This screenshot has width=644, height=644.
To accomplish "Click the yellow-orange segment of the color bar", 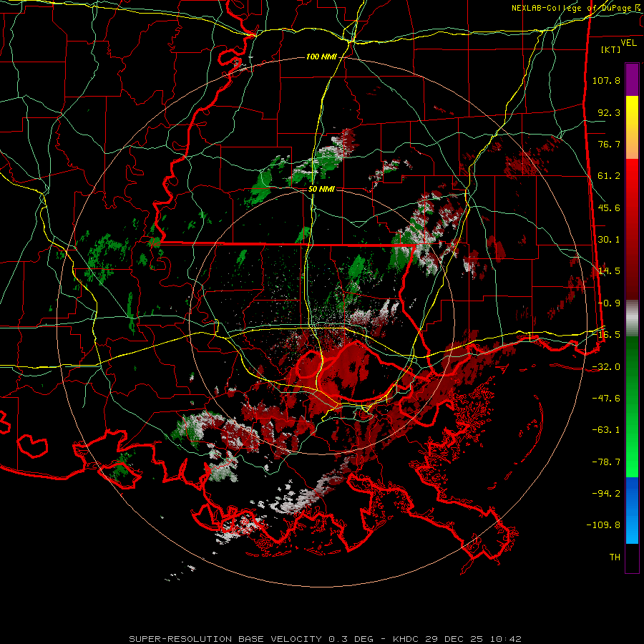I will point(632,128).
